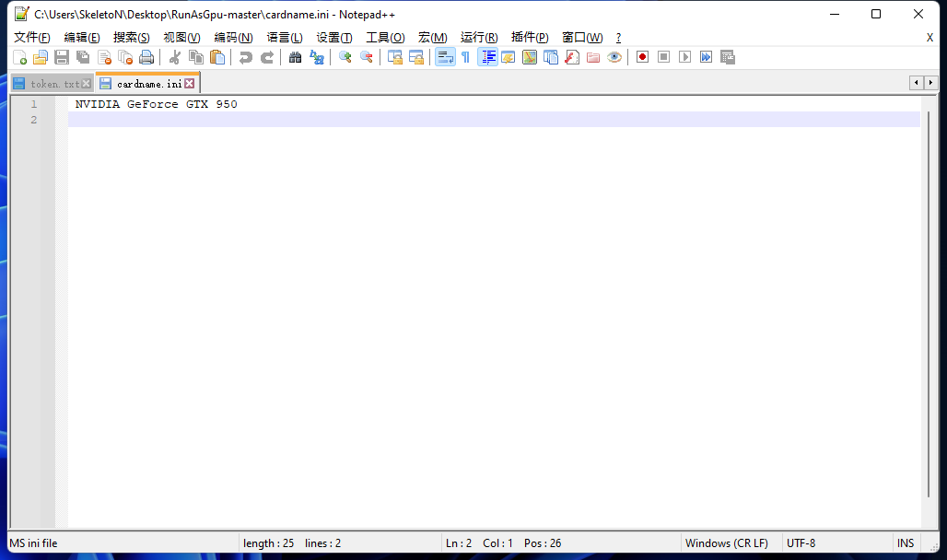Save the currently recorded macro icon
The height and width of the screenshot is (560, 947).
pos(727,57)
